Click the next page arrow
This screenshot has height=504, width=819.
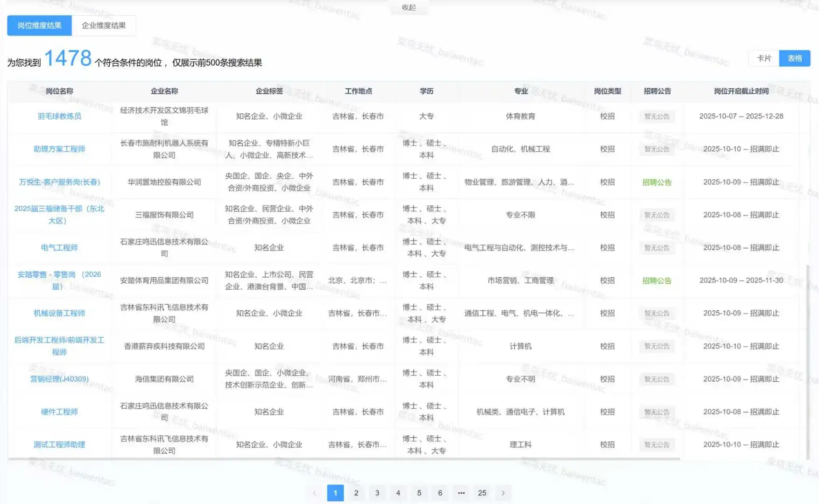[503, 493]
